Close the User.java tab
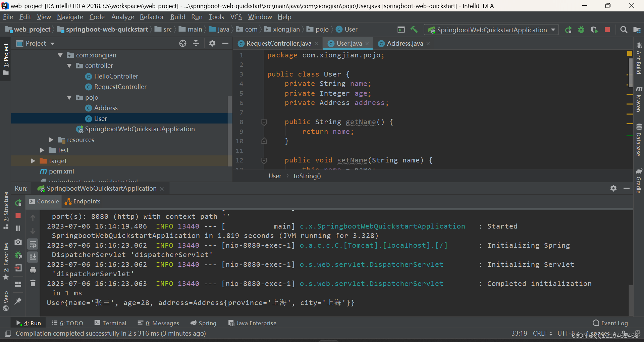The image size is (644, 342). (x=367, y=44)
